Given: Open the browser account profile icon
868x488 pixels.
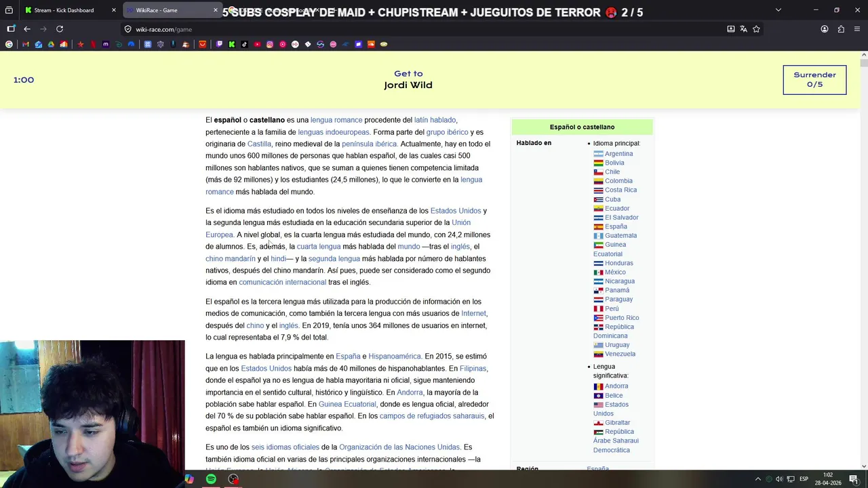Looking at the screenshot, I should (825, 29).
